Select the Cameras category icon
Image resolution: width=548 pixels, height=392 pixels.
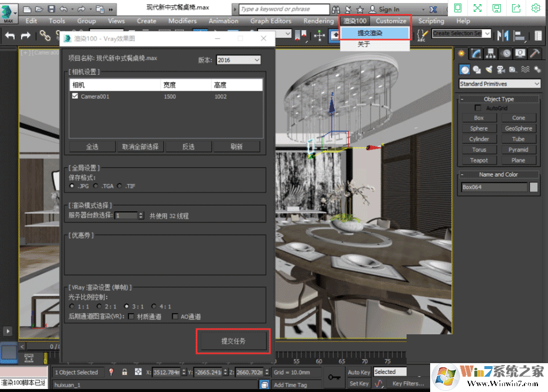click(501, 69)
